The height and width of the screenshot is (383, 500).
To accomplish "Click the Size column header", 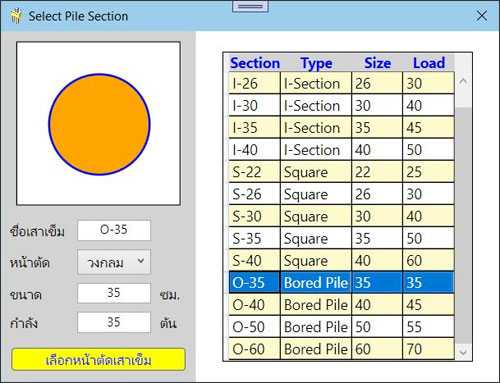I will pyautogui.click(x=377, y=63).
